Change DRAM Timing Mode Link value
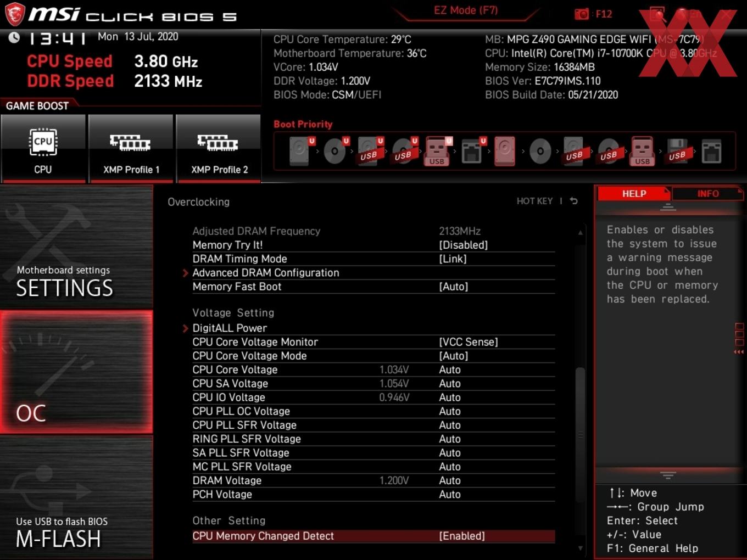This screenshot has width=747, height=560. click(x=453, y=259)
